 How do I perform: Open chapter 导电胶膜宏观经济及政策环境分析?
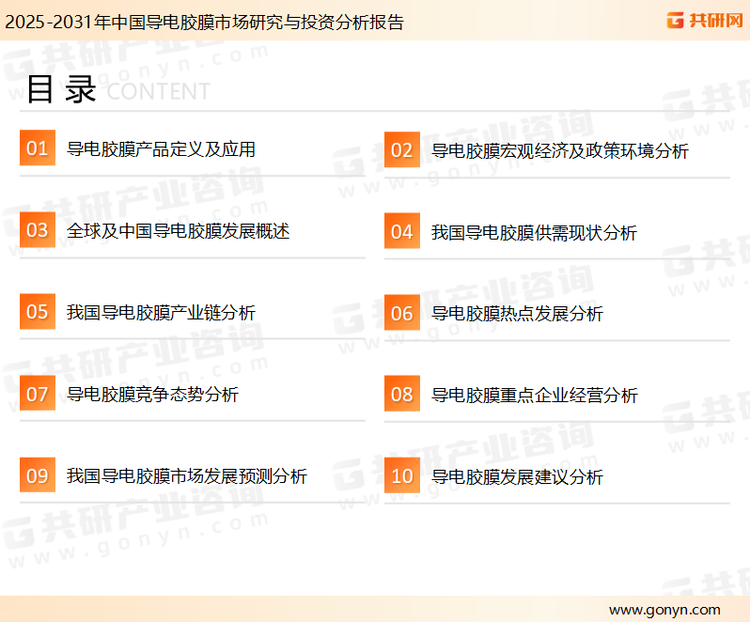coord(560,151)
